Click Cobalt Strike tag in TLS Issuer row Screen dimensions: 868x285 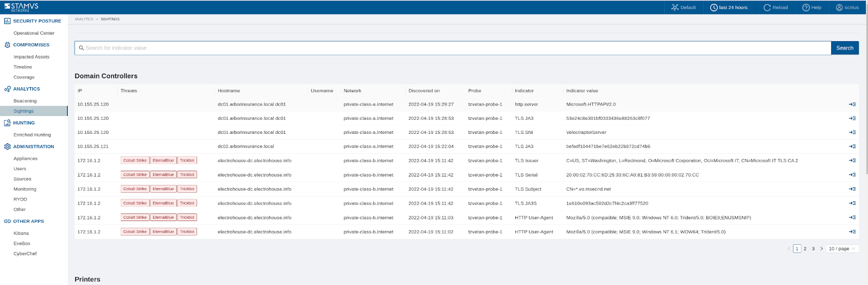135,160
